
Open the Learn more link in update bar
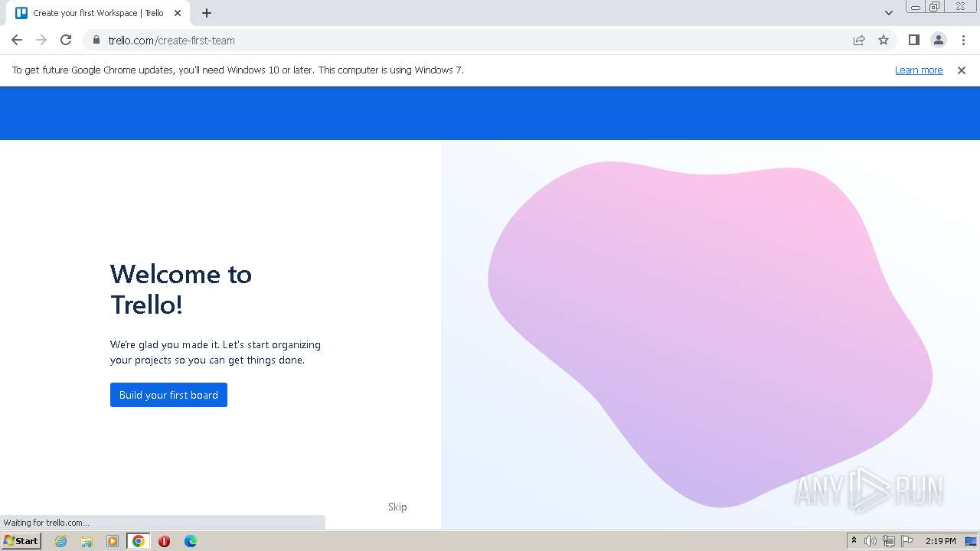tap(919, 70)
